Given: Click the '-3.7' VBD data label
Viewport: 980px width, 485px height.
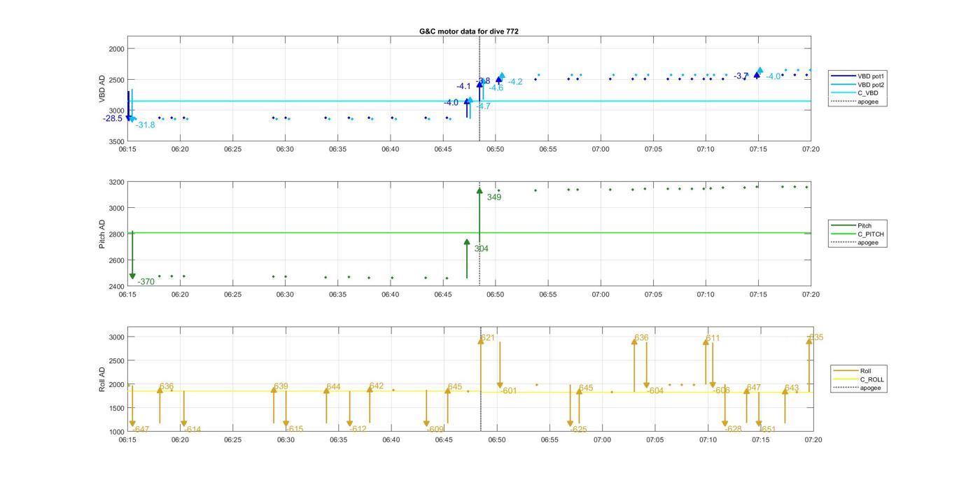Looking at the screenshot, I should [741, 76].
